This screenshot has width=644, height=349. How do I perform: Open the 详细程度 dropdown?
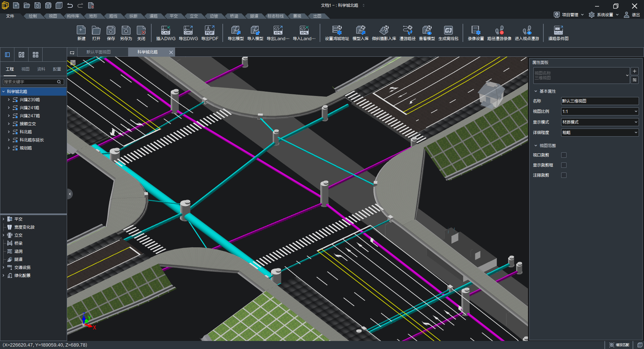point(600,133)
